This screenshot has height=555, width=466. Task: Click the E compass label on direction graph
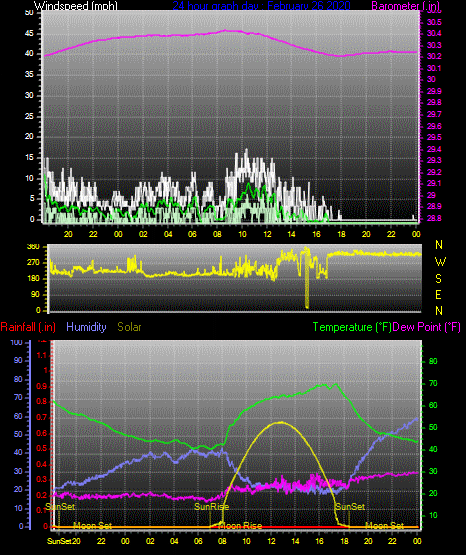[x=438, y=295]
